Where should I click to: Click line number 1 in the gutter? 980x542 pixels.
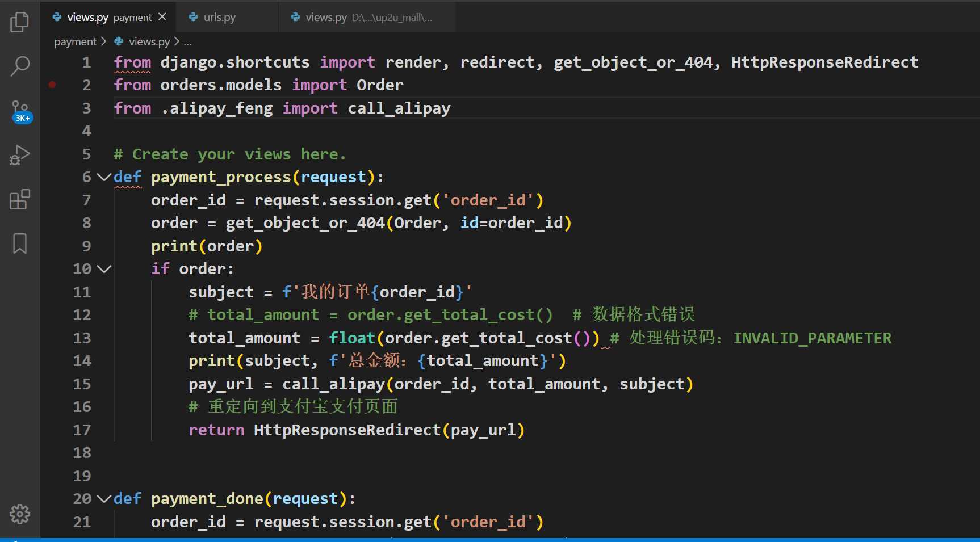pos(86,62)
